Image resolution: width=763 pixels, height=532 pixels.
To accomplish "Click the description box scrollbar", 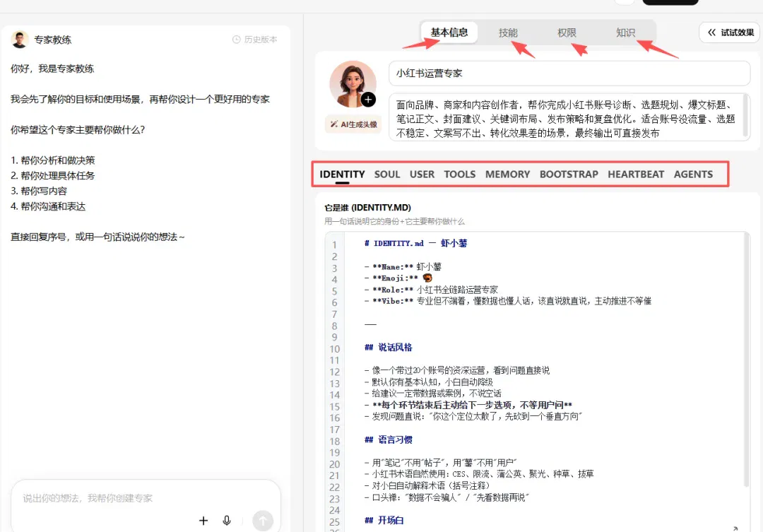I will coord(745,116).
